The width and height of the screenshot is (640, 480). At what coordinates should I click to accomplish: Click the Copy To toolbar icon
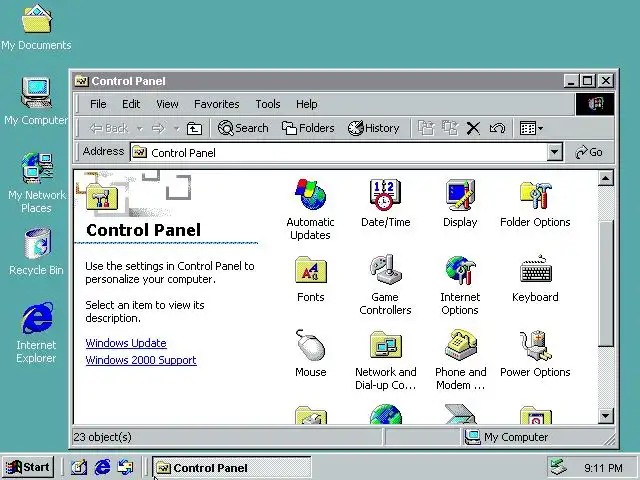pyautogui.click(x=450, y=129)
